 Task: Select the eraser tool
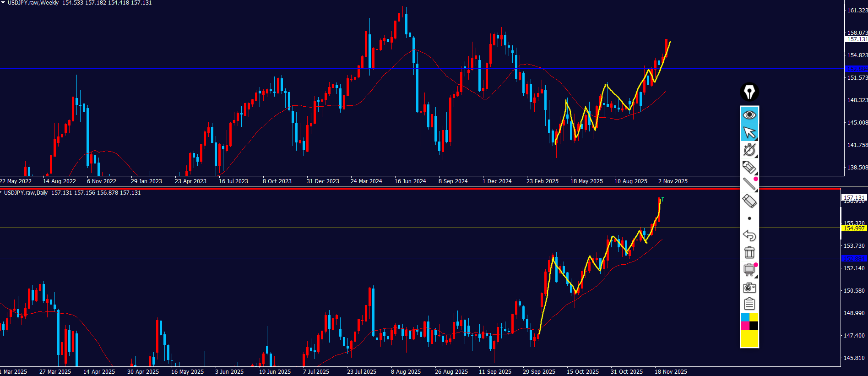click(749, 201)
